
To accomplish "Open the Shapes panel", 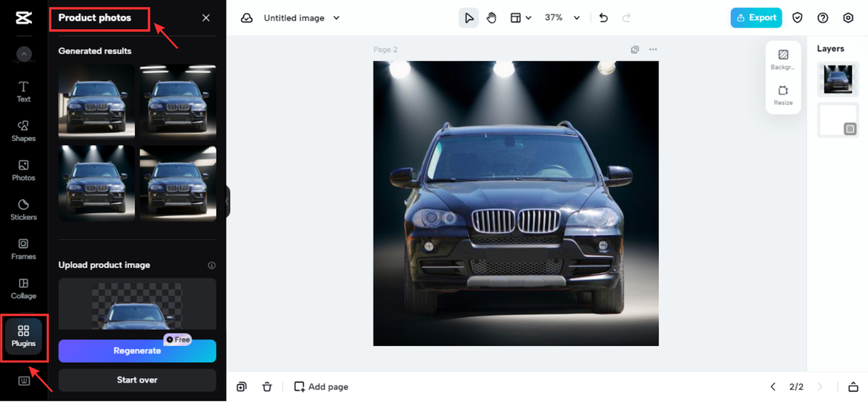I will [x=24, y=131].
